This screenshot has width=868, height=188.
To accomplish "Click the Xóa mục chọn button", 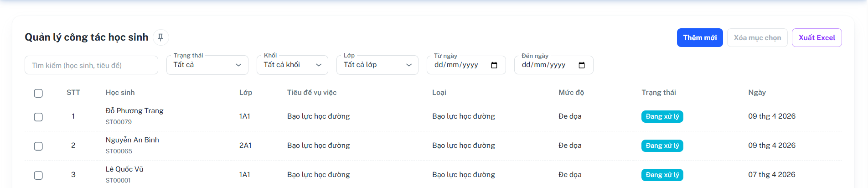I will 757,38.
